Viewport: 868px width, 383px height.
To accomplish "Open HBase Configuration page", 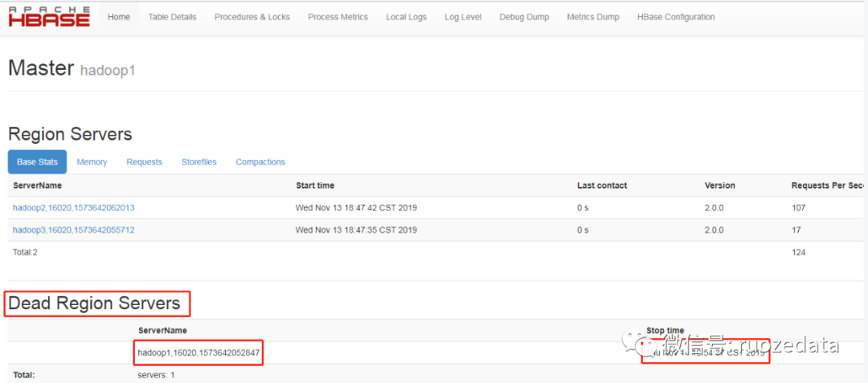I will click(x=676, y=17).
